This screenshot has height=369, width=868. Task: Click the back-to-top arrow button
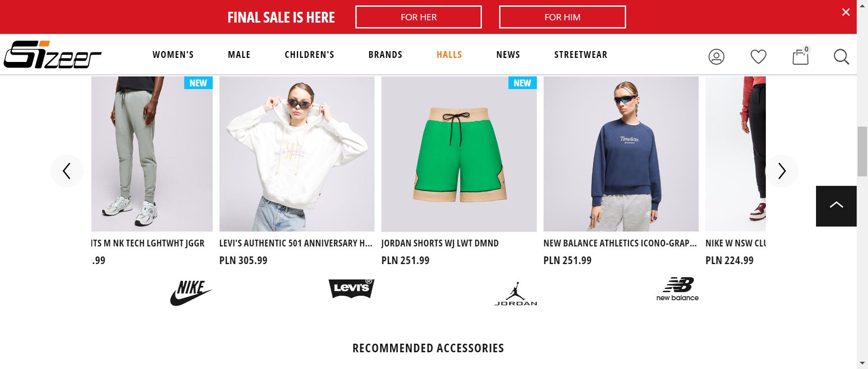point(836,206)
